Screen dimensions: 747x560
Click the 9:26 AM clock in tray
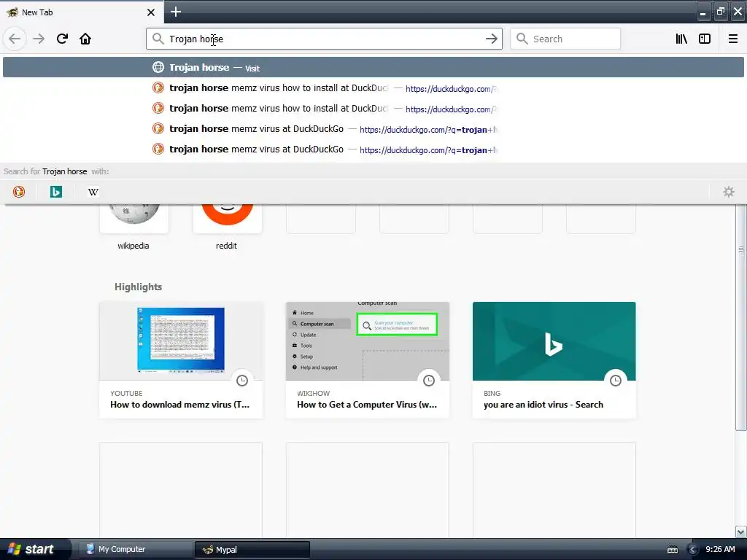(720, 549)
